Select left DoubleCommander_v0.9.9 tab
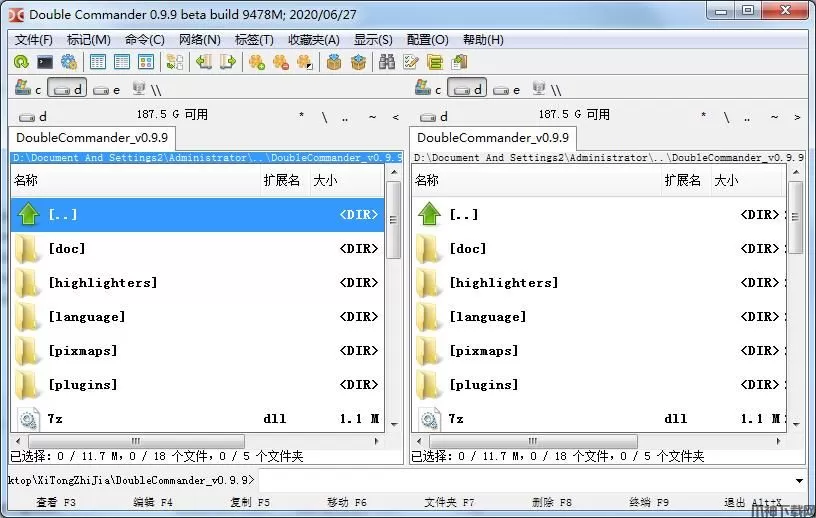Image resolution: width=816 pixels, height=518 pixels. tap(92, 138)
